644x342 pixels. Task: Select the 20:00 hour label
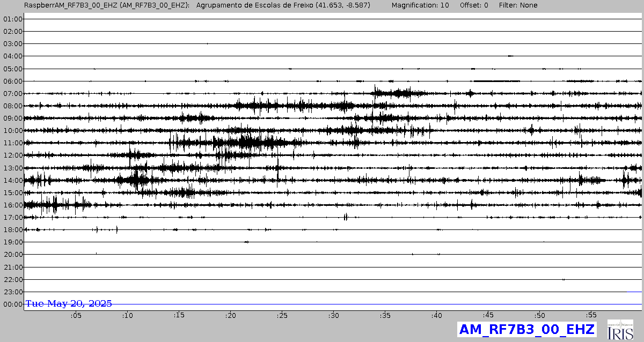tap(12, 255)
